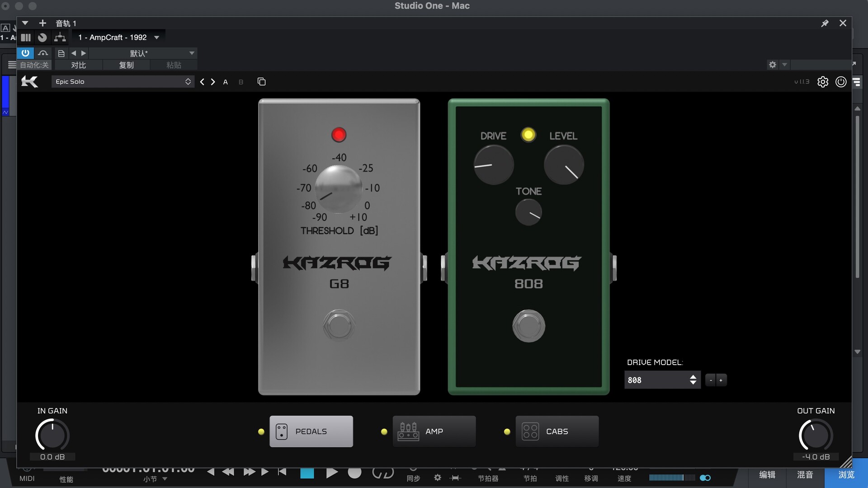Image resolution: width=868 pixels, height=488 pixels.
Task: Switch to the AMP section tab
Action: tap(434, 432)
